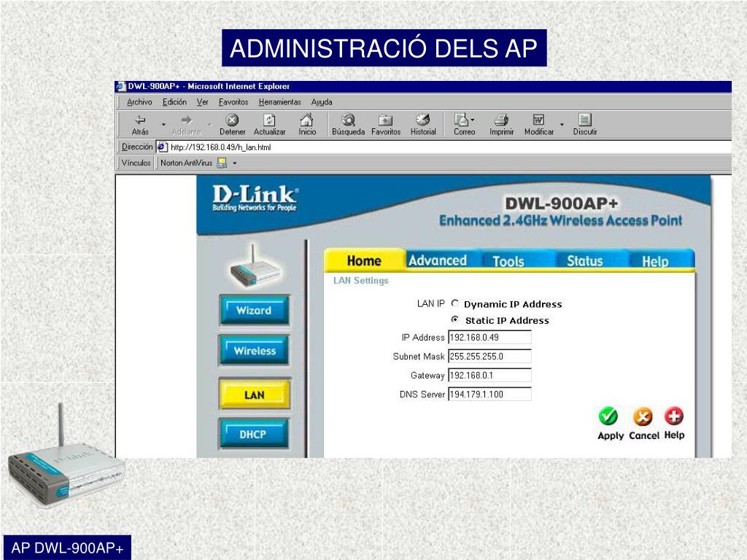Open the Archivo menu
The image size is (747, 560).
(x=139, y=102)
